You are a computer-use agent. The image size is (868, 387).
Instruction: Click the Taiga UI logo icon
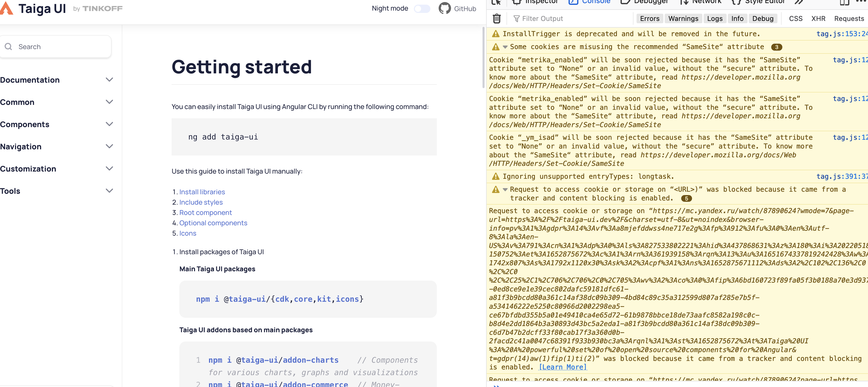[6, 8]
